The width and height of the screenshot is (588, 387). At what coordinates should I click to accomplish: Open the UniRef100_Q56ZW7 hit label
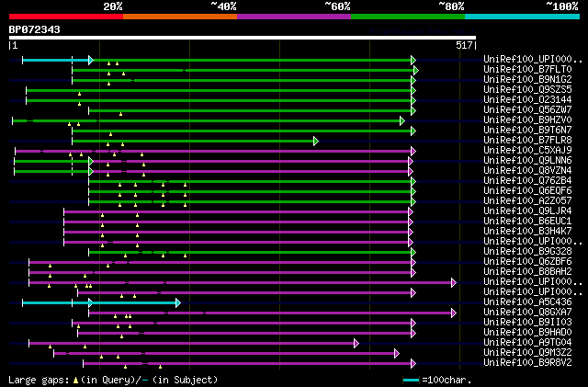click(x=527, y=110)
